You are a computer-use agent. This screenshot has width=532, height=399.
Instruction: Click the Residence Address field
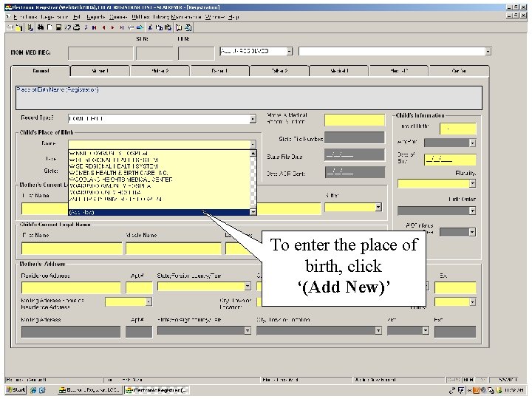click(x=71, y=287)
